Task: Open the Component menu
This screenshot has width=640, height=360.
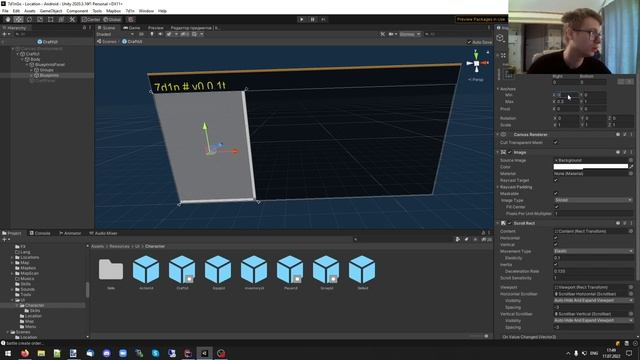Action: point(77,11)
